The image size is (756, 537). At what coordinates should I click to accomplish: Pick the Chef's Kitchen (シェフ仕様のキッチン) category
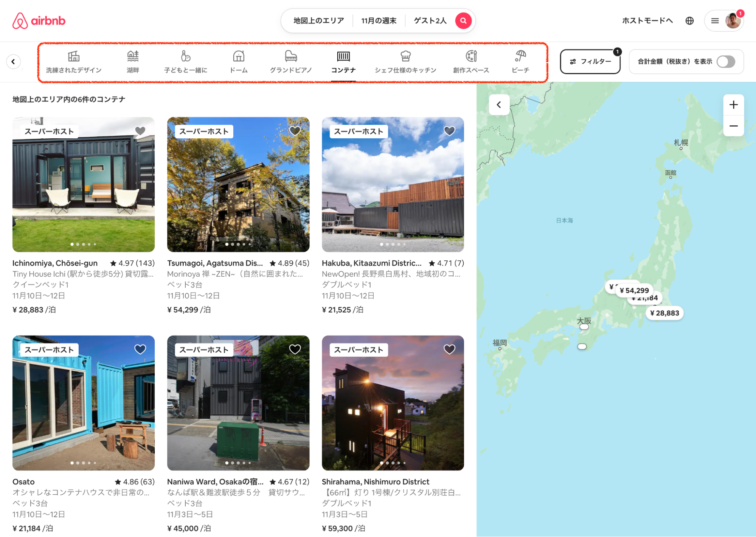click(405, 62)
